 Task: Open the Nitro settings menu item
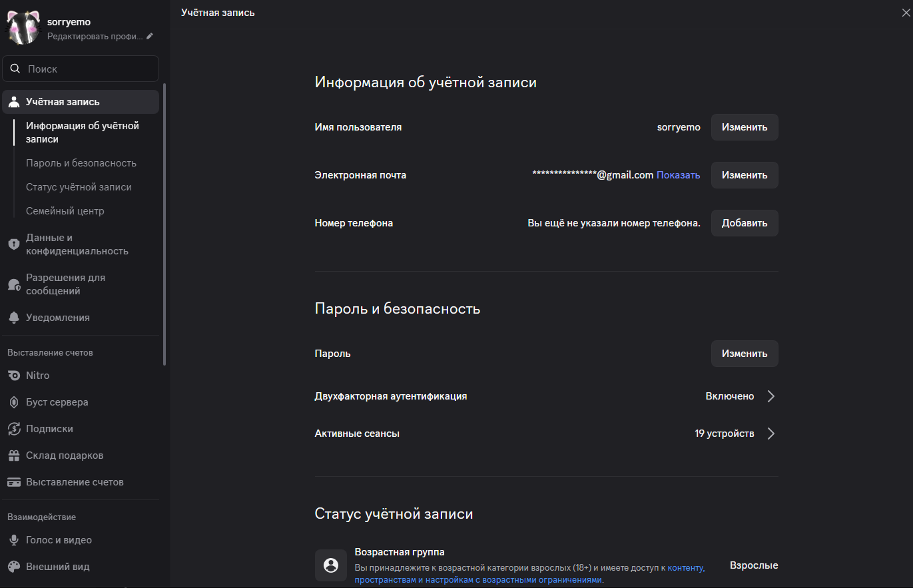(x=81, y=376)
